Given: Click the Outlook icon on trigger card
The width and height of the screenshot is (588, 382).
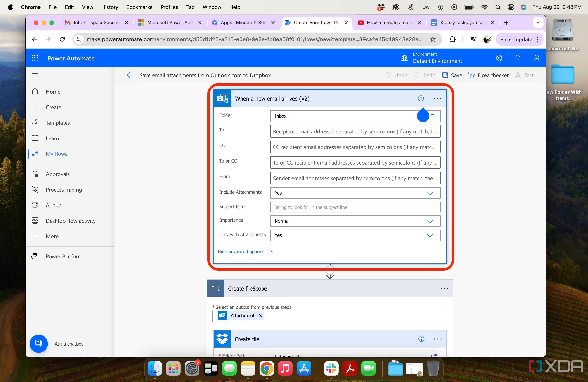Looking at the screenshot, I should [x=223, y=98].
